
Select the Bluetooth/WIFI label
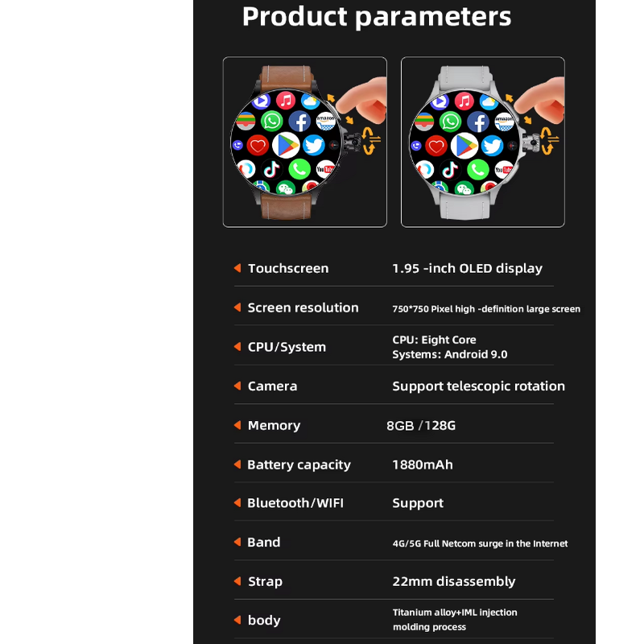click(x=295, y=503)
